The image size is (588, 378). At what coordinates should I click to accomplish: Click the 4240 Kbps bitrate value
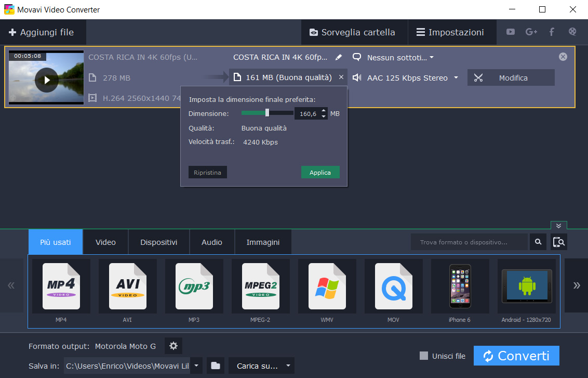tap(260, 142)
